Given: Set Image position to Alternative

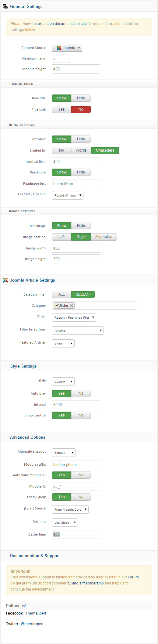Looking at the screenshot, I should coord(104,237).
